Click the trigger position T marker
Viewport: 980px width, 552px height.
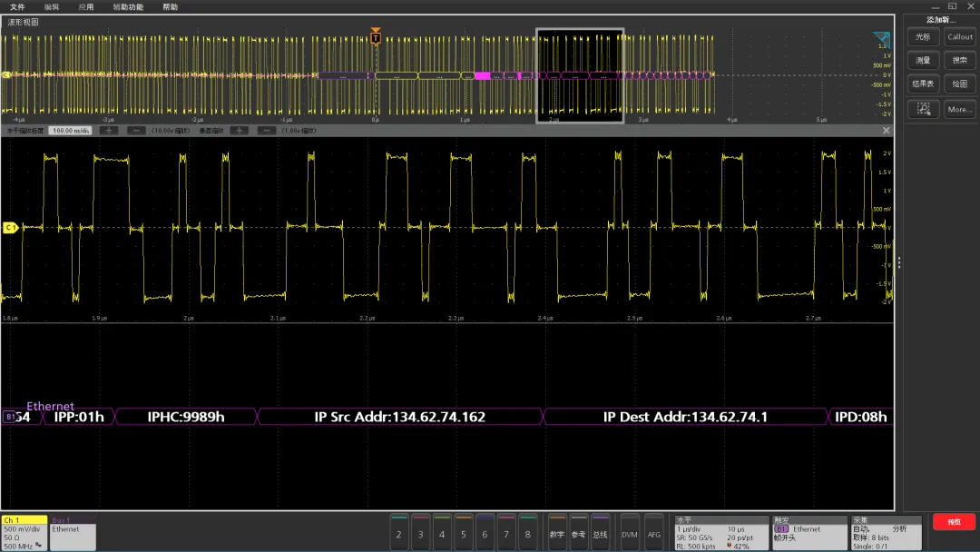coord(376,37)
